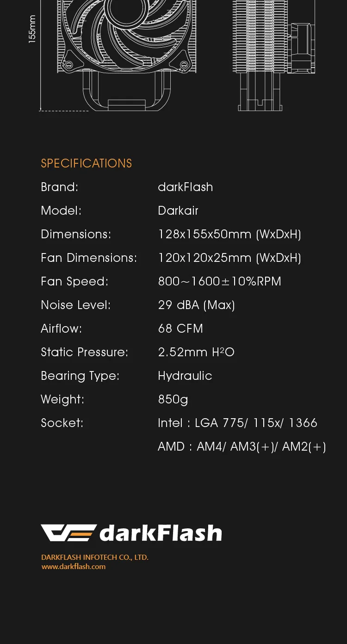Click the 850g weight value
Screen dimensions: 347x644
coord(173,399)
